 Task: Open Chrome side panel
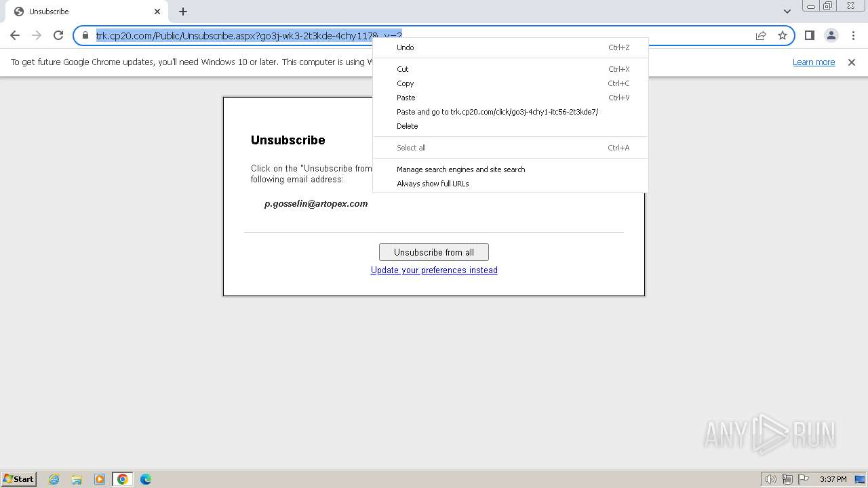[809, 35]
